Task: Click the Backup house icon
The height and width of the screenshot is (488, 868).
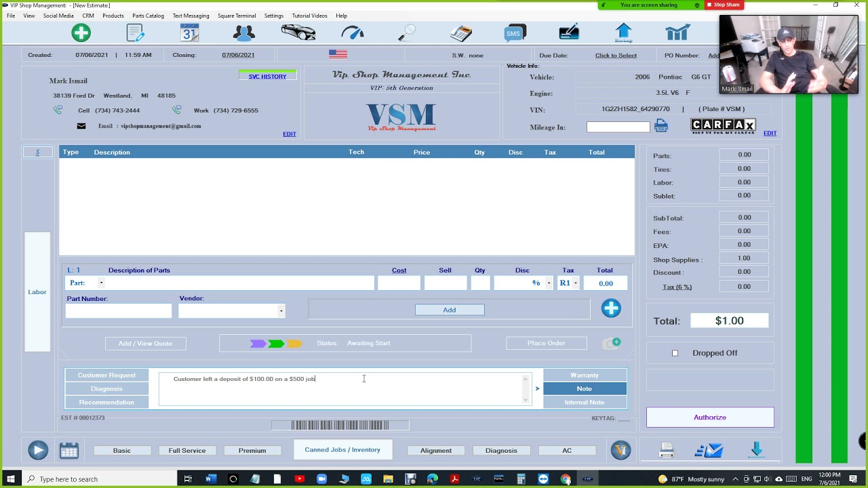Action: [623, 33]
